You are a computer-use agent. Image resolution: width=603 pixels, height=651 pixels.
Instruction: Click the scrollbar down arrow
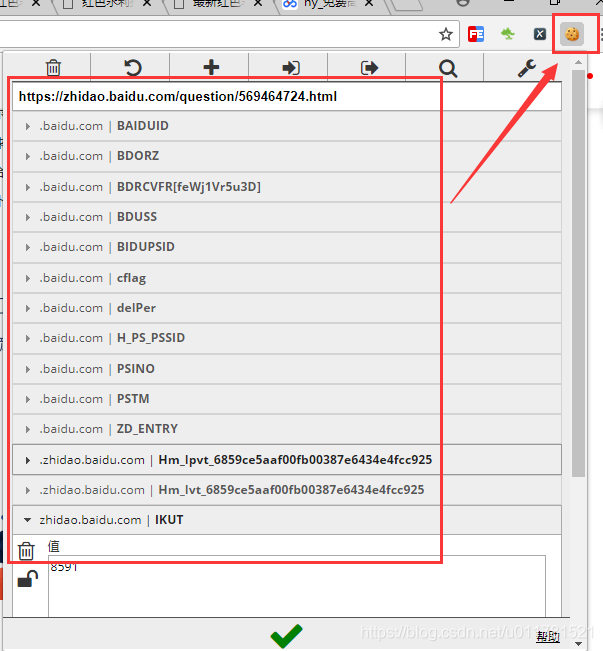(578, 644)
